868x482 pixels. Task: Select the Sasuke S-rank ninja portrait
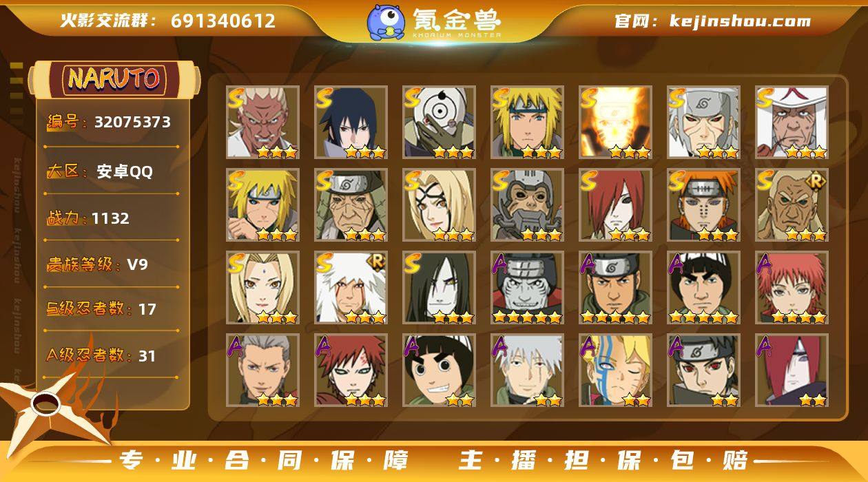pos(351,122)
